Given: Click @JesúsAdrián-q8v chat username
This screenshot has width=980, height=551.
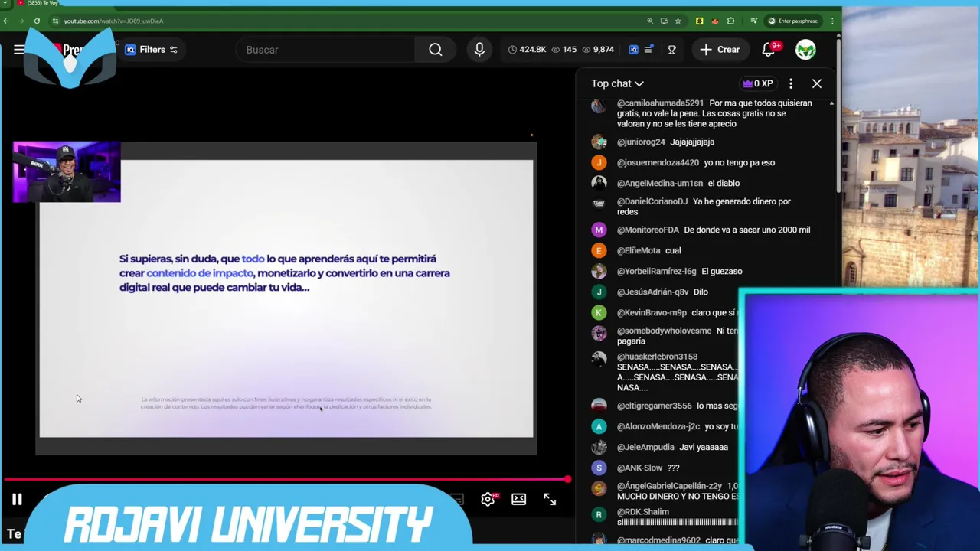Looking at the screenshot, I should [652, 292].
